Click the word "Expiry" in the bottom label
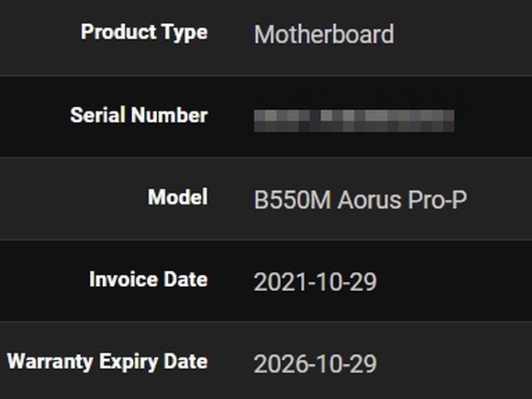 pyautogui.click(x=133, y=362)
